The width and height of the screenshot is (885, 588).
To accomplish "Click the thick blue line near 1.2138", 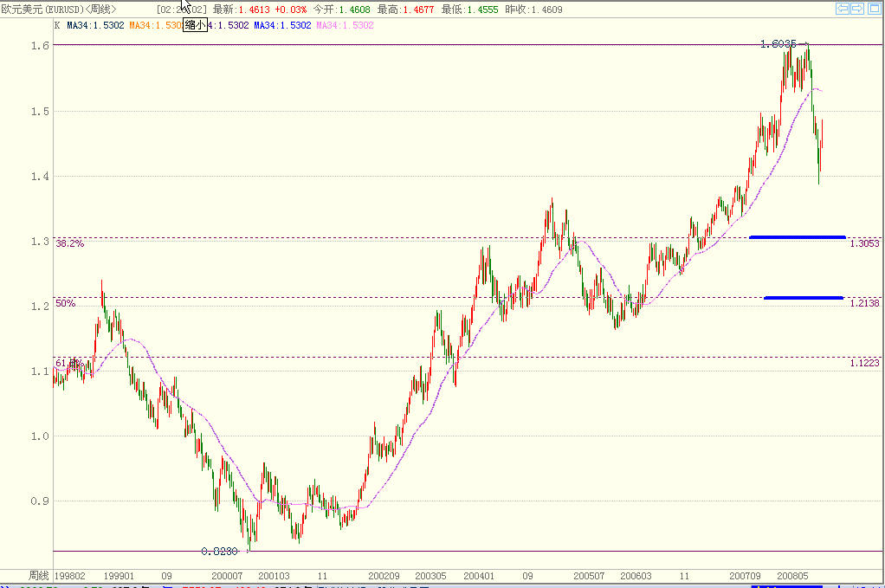I will 803,297.
